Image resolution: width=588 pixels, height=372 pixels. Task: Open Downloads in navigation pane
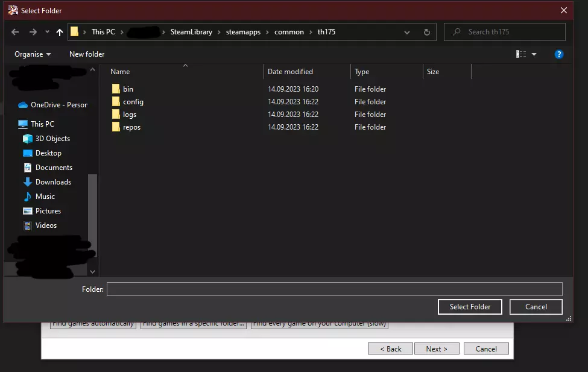(x=47, y=182)
